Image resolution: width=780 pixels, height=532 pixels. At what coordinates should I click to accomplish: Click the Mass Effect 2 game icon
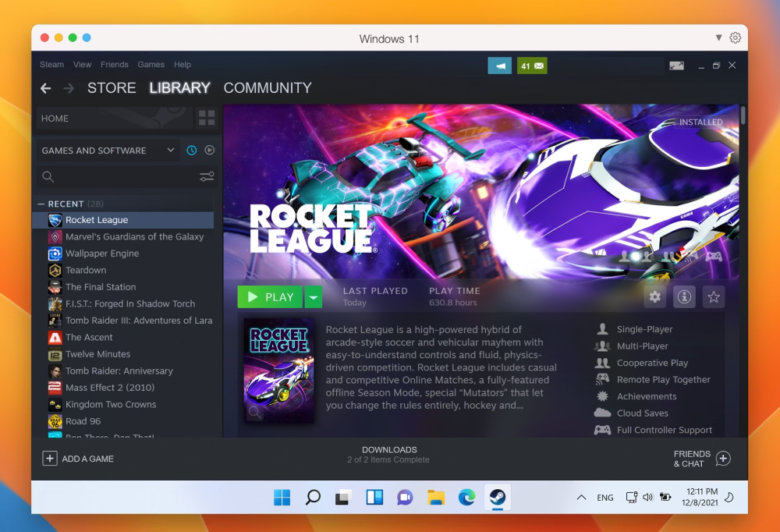coord(55,388)
